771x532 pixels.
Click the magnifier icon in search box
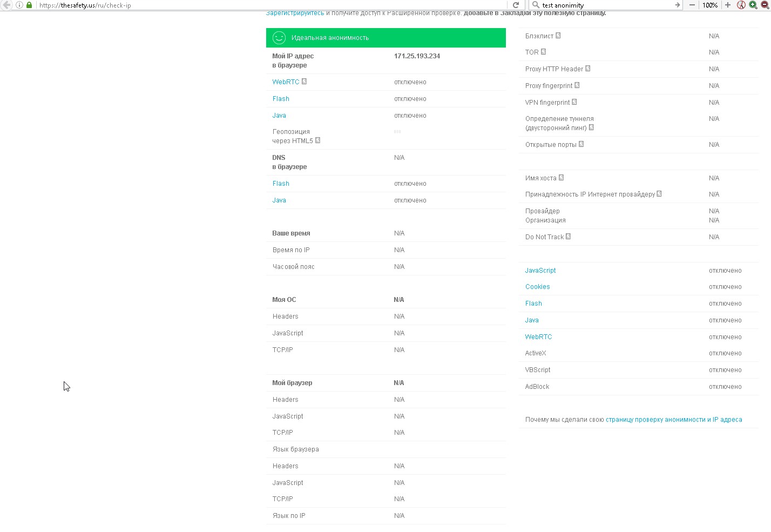(x=536, y=5)
